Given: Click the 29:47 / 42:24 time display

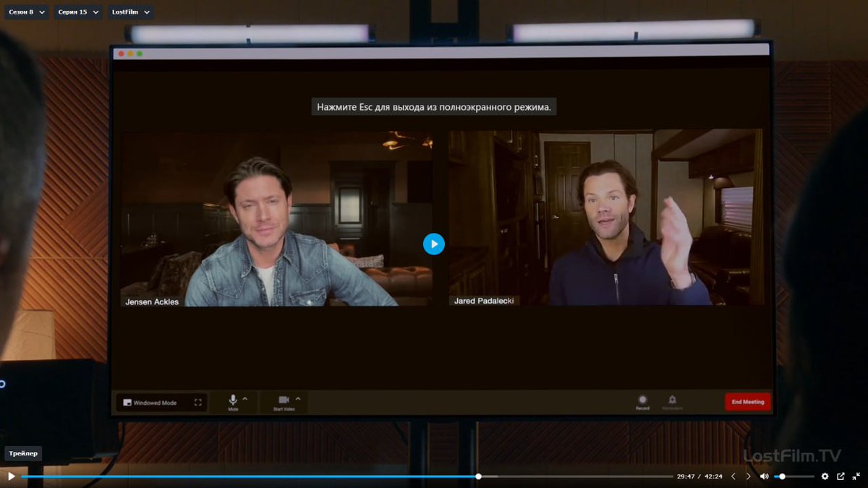Looking at the screenshot, I should (x=699, y=476).
